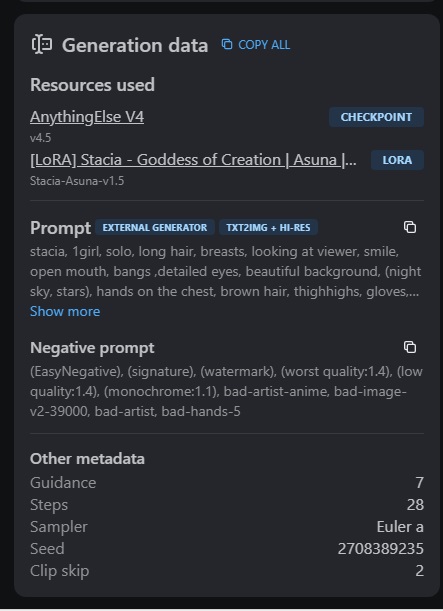The image size is (443, 611).
Task: Click the CHECKPOINT badge
Action: pos(376,117)
